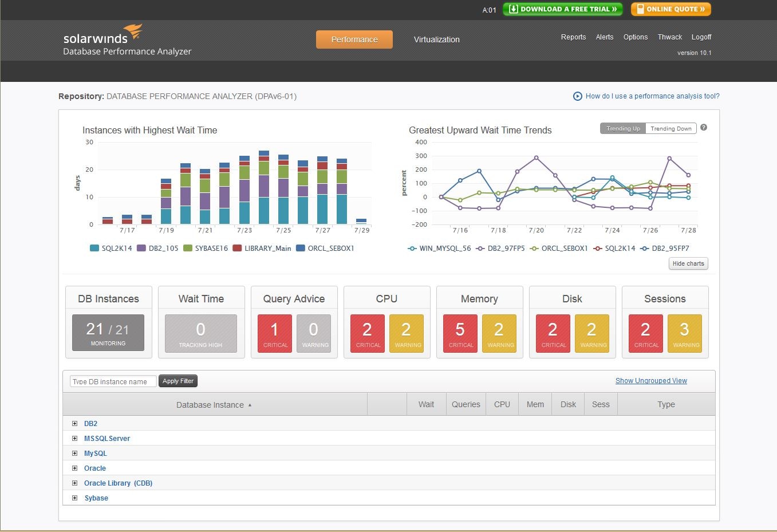The width and height of the screenshot is (777, 532).
Task: Click the play icon beside performance analysis help
Action: click(578, 96)
